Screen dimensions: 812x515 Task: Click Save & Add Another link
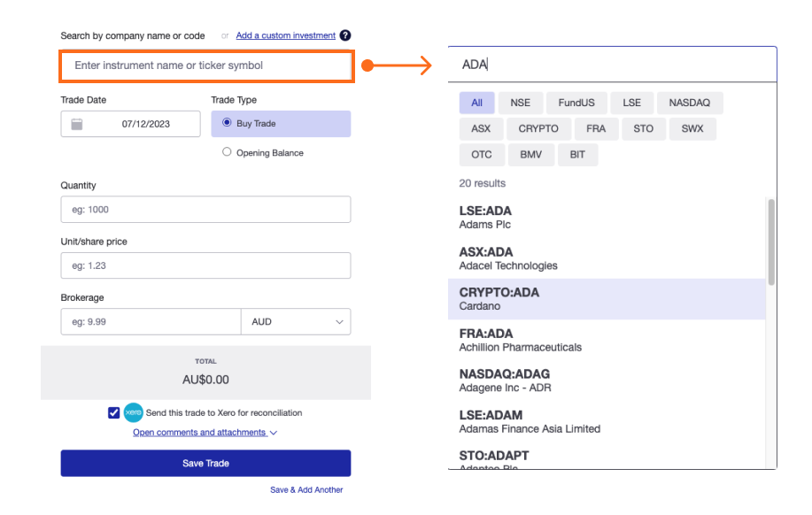[306, 489]
